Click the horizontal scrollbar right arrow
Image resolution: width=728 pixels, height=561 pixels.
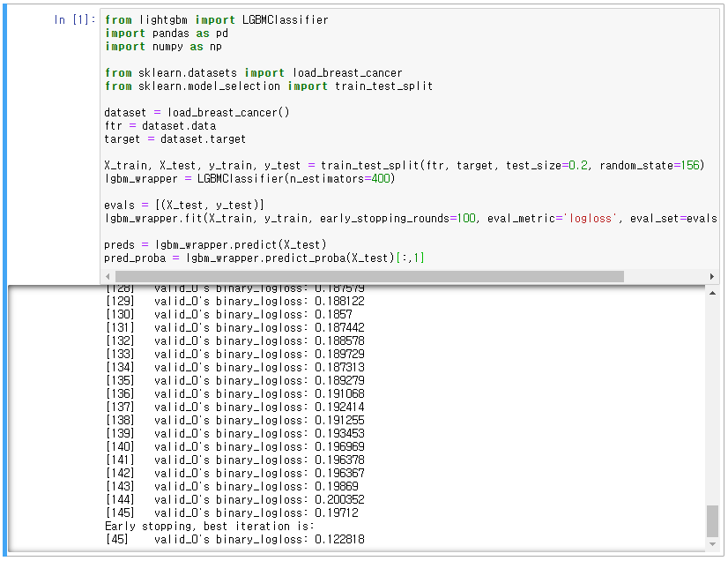712,277
